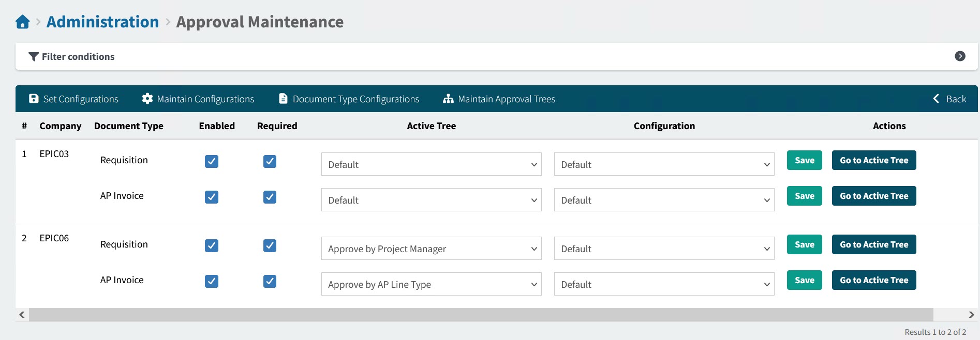Click the Approval Maintenance breadcrumb title
Image resolution: width=980 pixels, height=340 pixels.
point(260,22)
